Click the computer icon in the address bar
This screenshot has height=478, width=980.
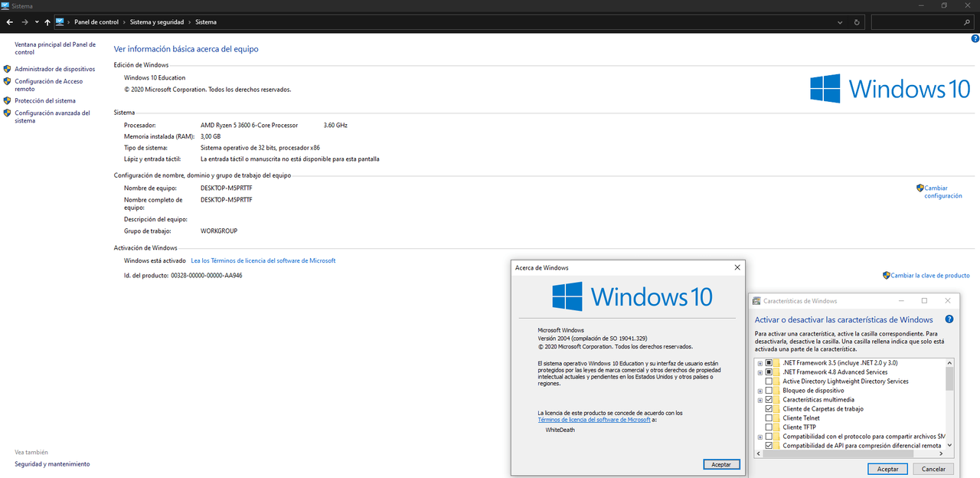pyautogui.click(x=60, y=22)
